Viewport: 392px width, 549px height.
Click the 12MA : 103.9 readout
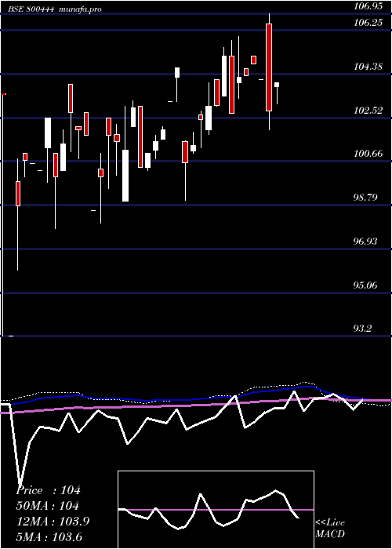coord(53,521)
